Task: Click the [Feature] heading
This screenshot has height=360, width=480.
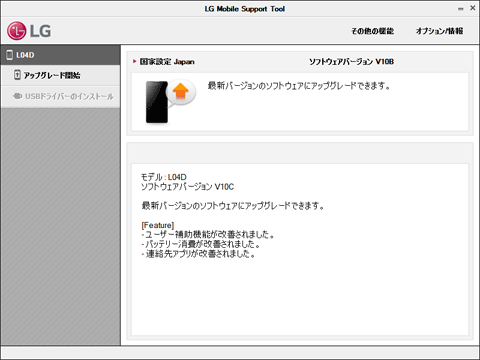Action: pyautogui.click(x=158, y=225)
